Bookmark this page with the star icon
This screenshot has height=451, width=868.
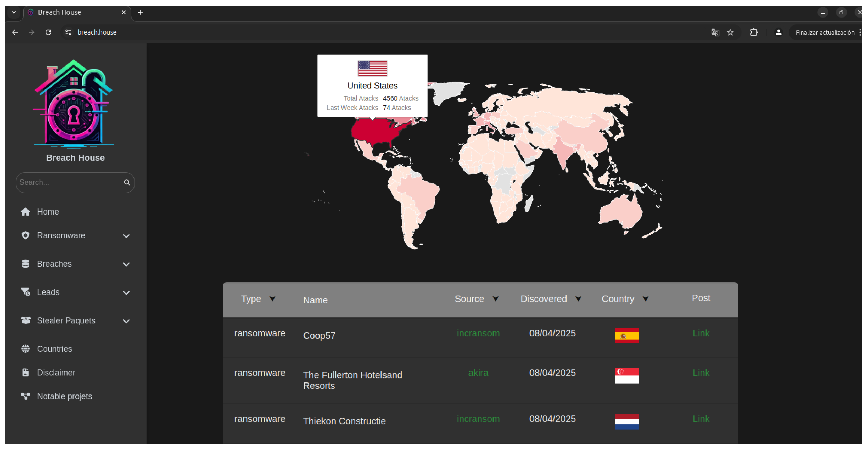(x=730, y=32)
